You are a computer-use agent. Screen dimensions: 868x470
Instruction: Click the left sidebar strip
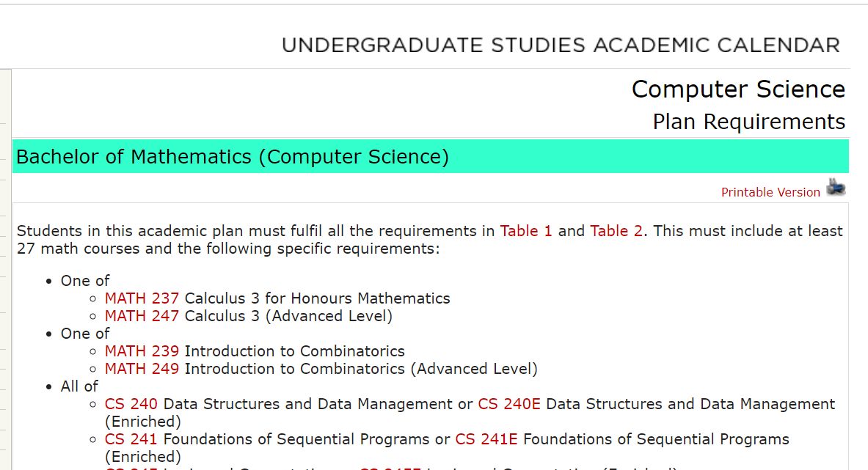click(6, 269)
